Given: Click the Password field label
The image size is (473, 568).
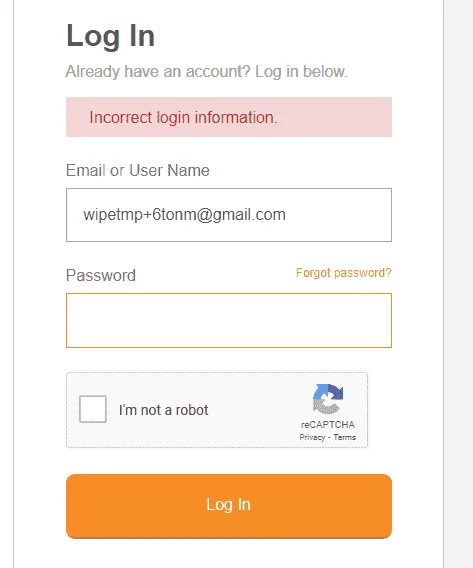Looking at the screenshot, I should (x=101, y=275).
